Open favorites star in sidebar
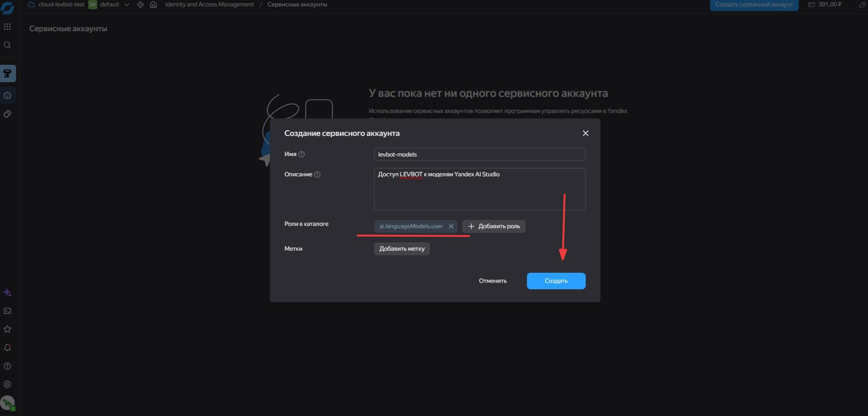The width and height of the screenshot is (868, 416). click(7, 329)
